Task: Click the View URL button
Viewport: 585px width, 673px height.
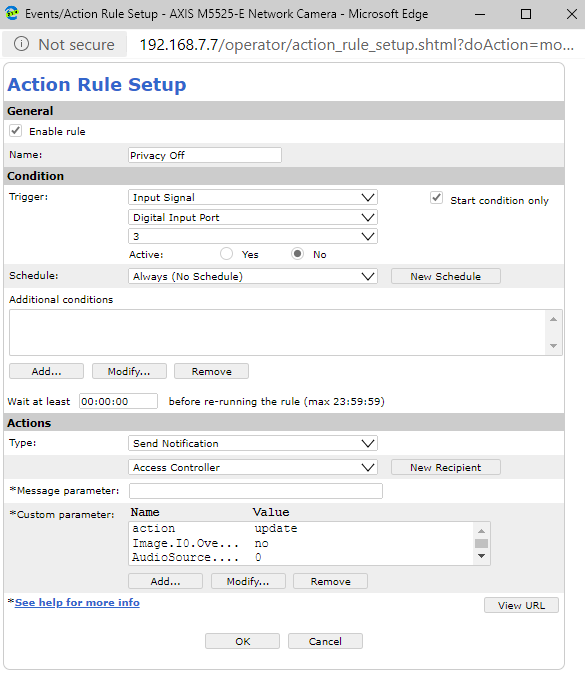Action: [x=521, y=605]
